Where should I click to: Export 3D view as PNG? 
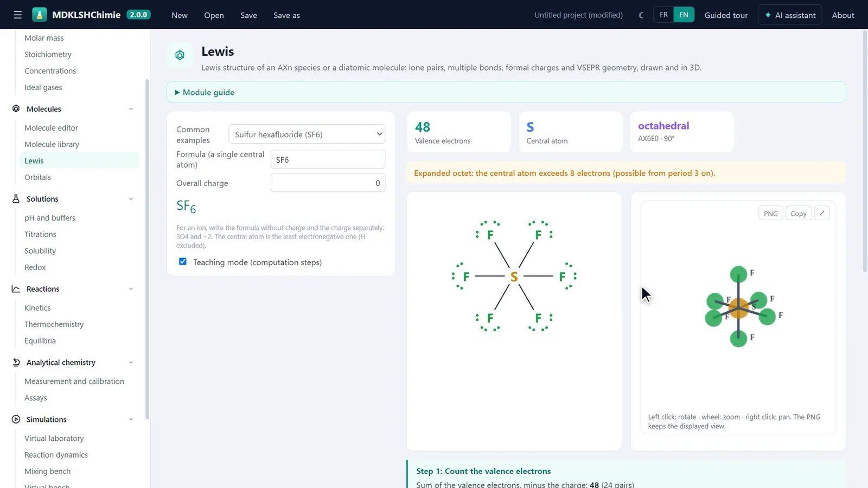point(770,213)
